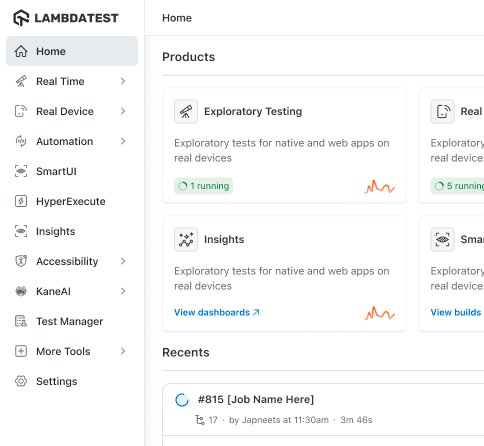Screen dimensions: 484x446
Task: Select Home in the sidebar
Action: [x=72, y=51]
